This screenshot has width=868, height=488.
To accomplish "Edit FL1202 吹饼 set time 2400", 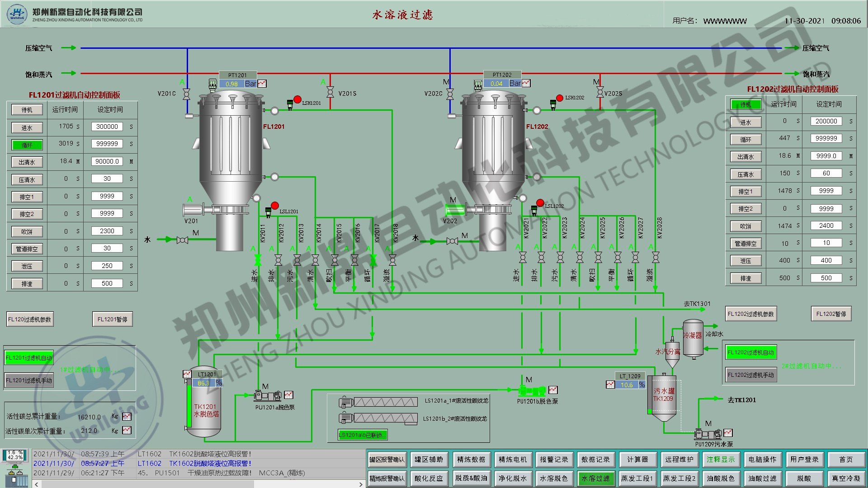I will tap(826, 225).
